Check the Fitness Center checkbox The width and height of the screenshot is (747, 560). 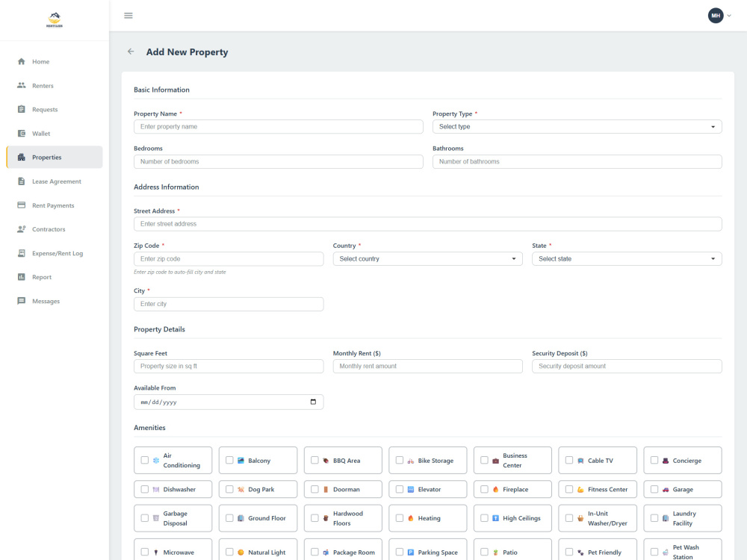point(568,489)
